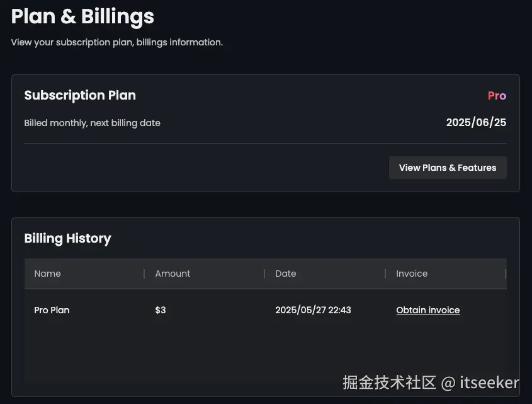The width and height of the screenshot is (532, 404).
Task: Open the Obtain invoice link
Action: point(428,310)
